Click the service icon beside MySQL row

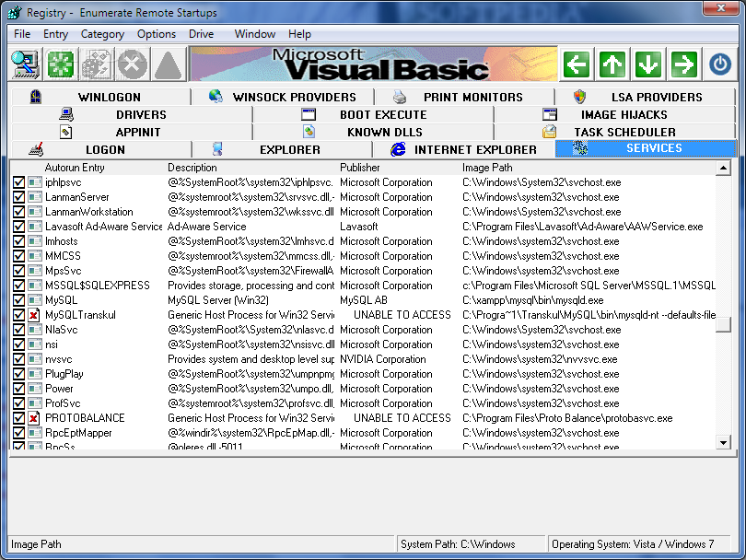[x=34, y=300]
